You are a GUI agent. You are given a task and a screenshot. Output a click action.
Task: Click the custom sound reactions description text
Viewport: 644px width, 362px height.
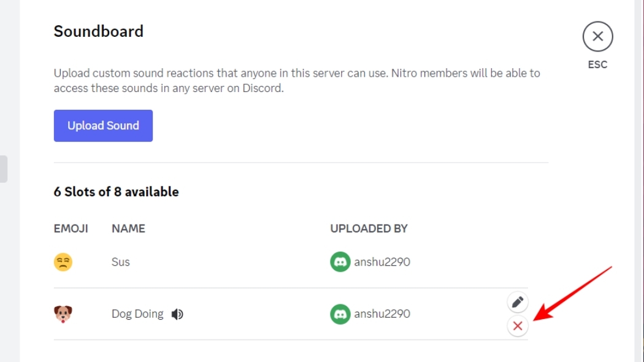coord(297,80)
